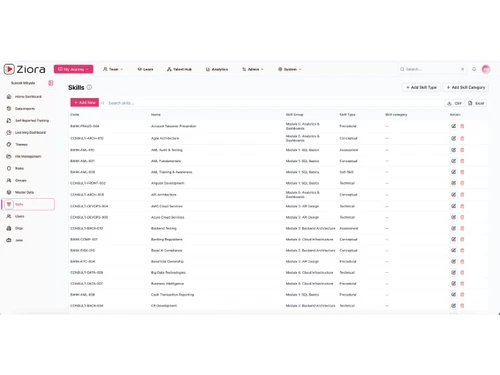This screenshot has width=500, height=375.
Task: Edit the Account Takeover Prevention skill
Action: click(453, 126)
